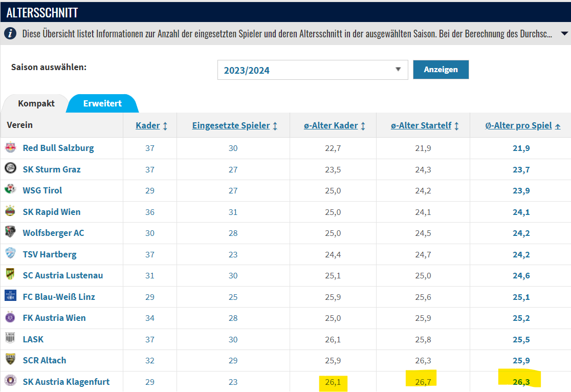Viewport: 571px width, 392px height.
Task: Open the SK Austria Klagenfurt link
Action: 66,382
